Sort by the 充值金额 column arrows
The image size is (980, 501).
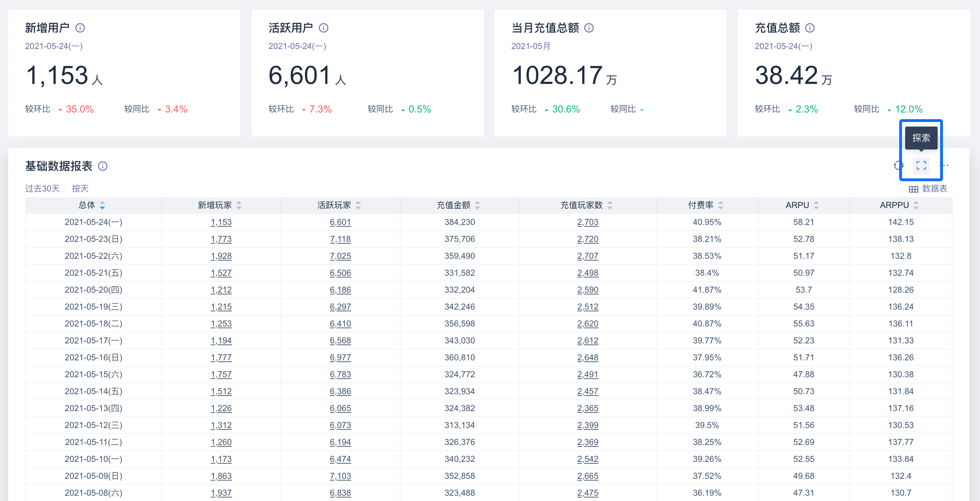click(x=477, y=205)
